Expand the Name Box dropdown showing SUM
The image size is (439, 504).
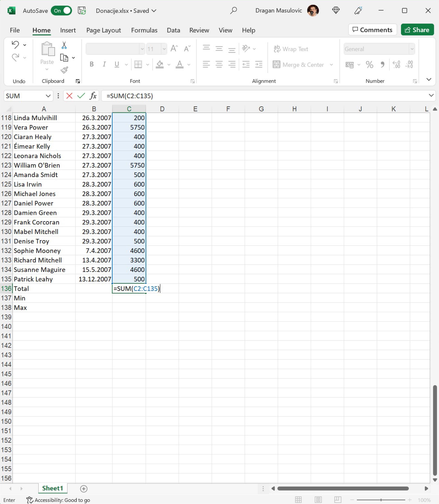pos(48,96)
